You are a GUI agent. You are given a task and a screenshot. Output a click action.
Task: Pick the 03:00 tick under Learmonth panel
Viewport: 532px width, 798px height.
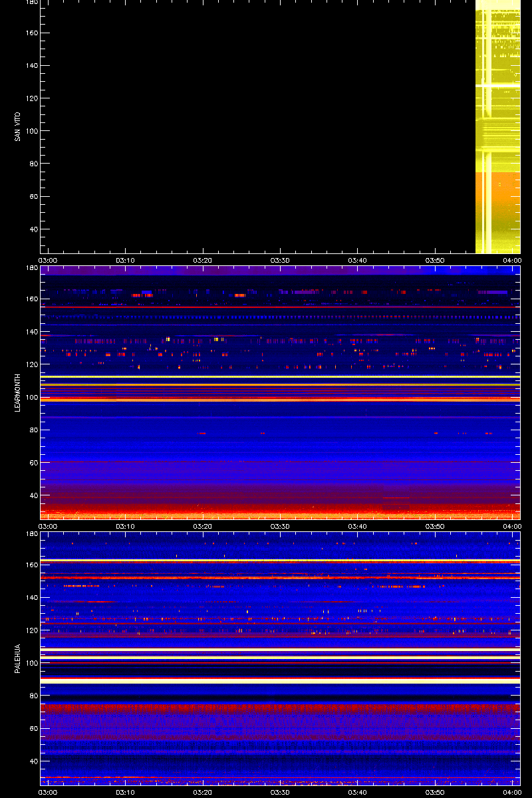[x=48, y=526]
